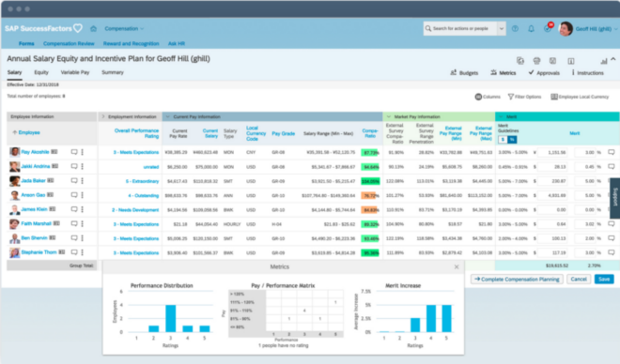Viewport: 620px width, 364px height.
Task: Collapse the Current Pay Information column group
Action: (x=167, y=116)
